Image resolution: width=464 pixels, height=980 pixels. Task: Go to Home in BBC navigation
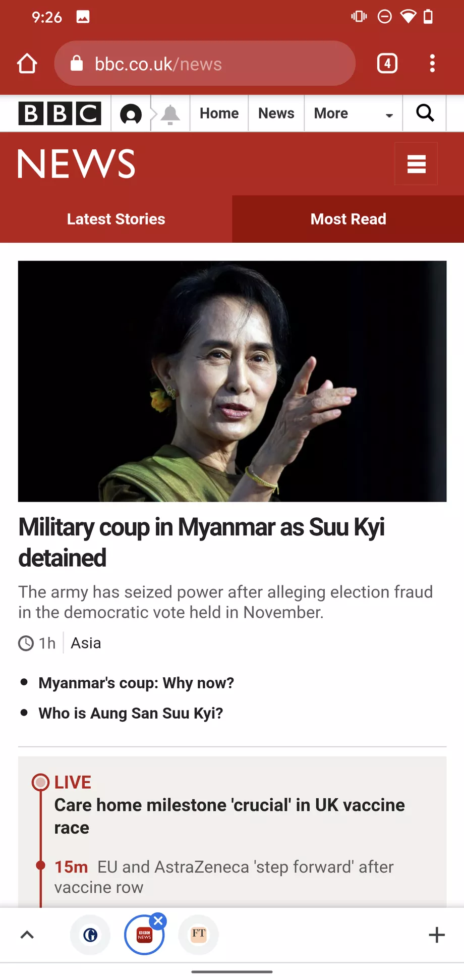(x=219, y=114)
